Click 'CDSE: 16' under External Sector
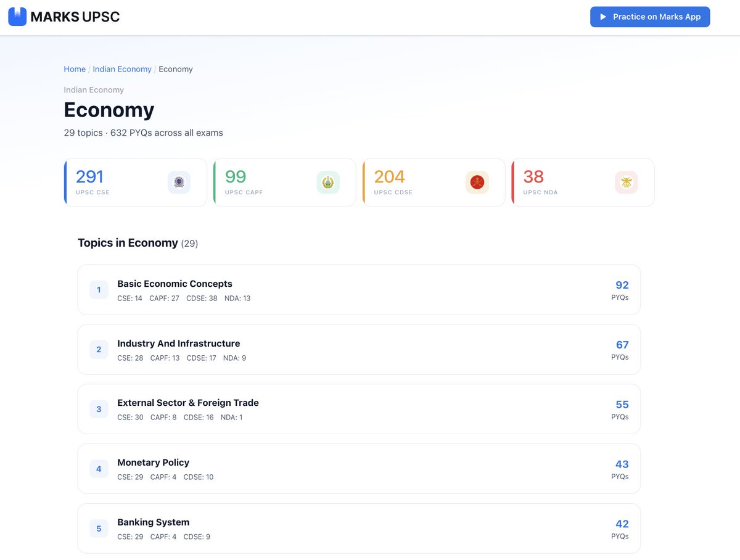The image size is (740, 560). point(199,418)
